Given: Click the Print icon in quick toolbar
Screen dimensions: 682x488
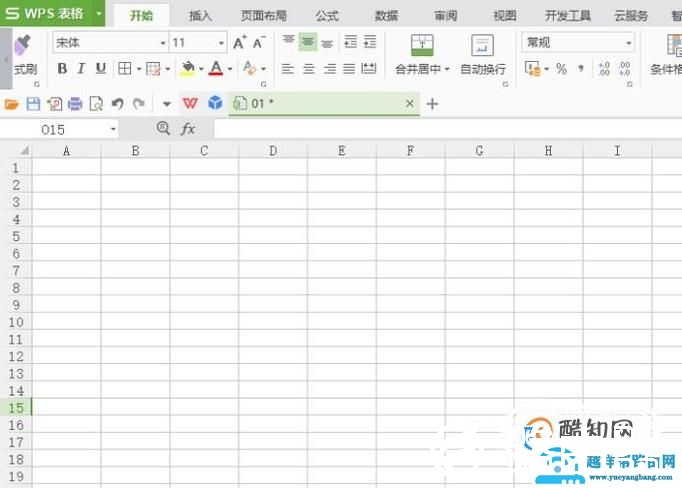Looking at the screenshot, I should coord(75,104).
